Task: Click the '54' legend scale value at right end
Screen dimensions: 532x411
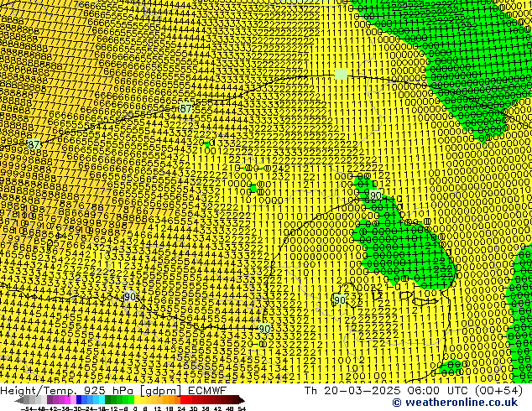Action: [242, 409]
